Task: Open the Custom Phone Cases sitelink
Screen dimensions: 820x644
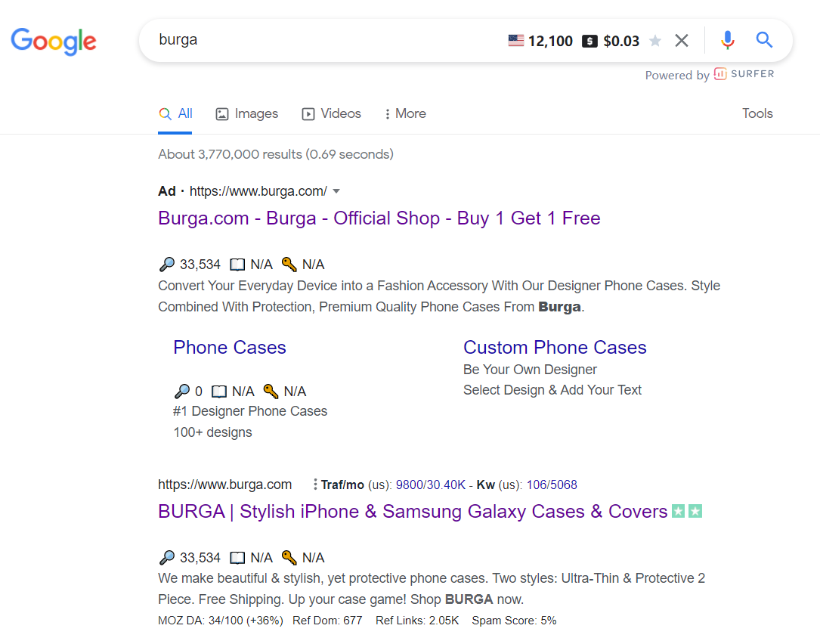Action: 555,348
